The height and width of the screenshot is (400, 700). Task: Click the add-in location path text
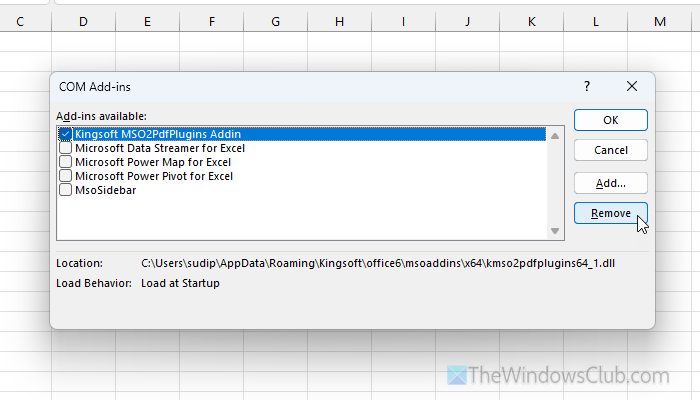pos(378,263)
